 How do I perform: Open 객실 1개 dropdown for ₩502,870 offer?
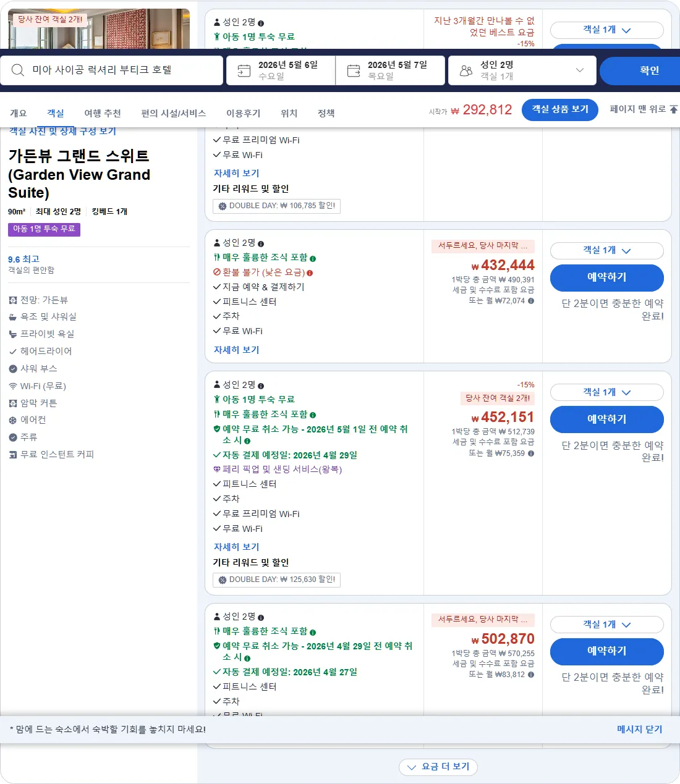[606, 625]
